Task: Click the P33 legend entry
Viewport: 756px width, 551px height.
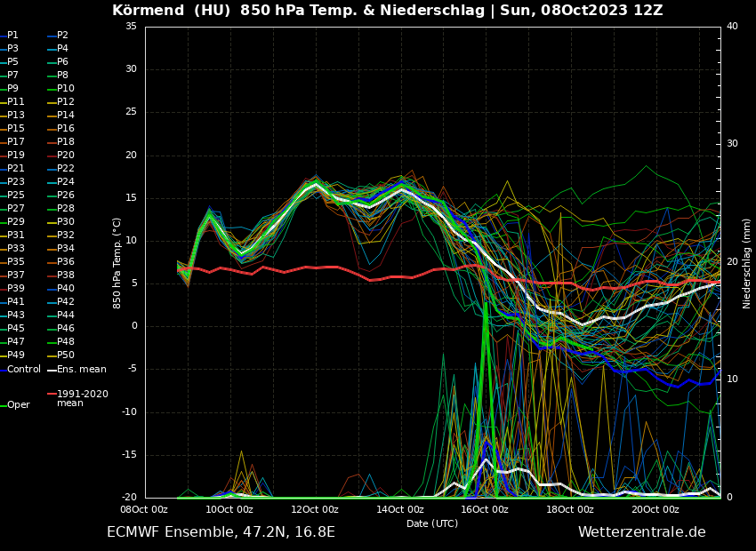Action: click(16, 249)
